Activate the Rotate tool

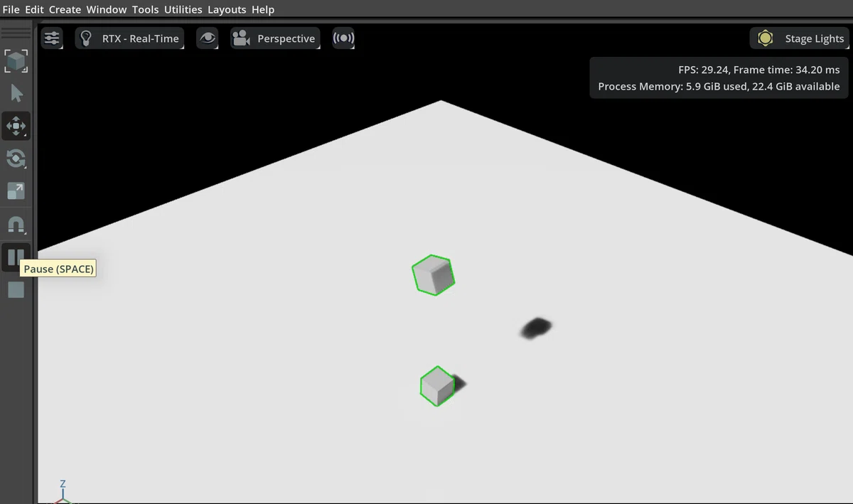click(16, 159)
